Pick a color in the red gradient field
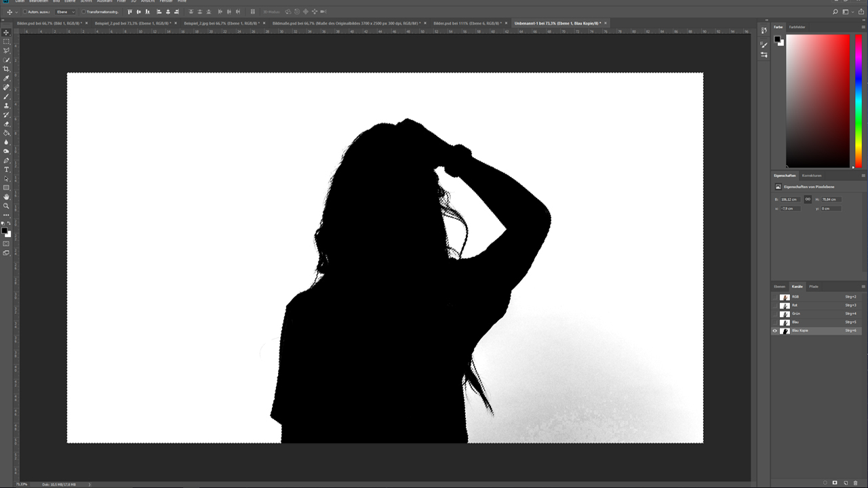 (x=818, y=101)
